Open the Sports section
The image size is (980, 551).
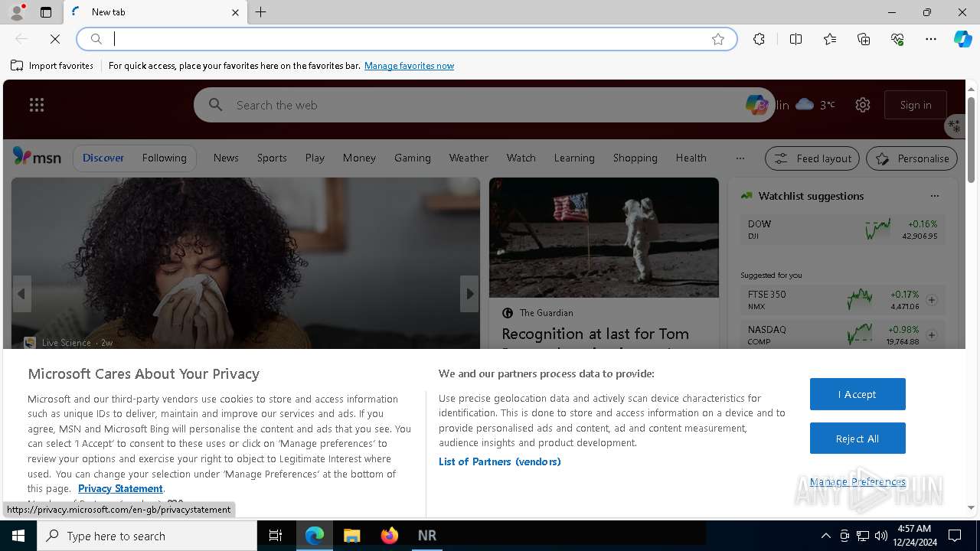pos(272,158)
